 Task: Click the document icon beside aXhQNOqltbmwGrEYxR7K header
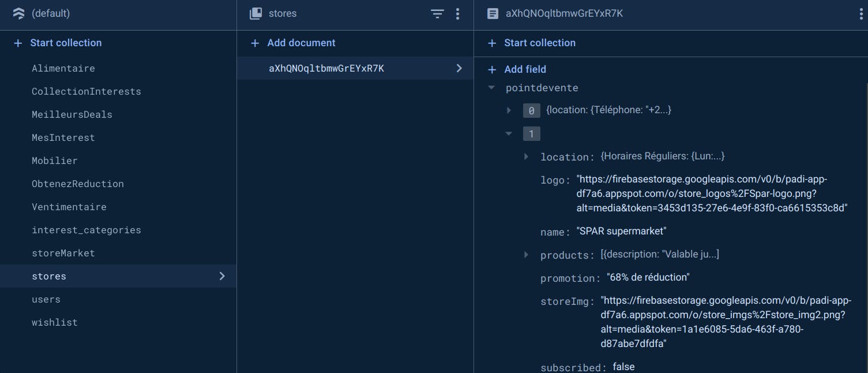(x=493, y=13)
